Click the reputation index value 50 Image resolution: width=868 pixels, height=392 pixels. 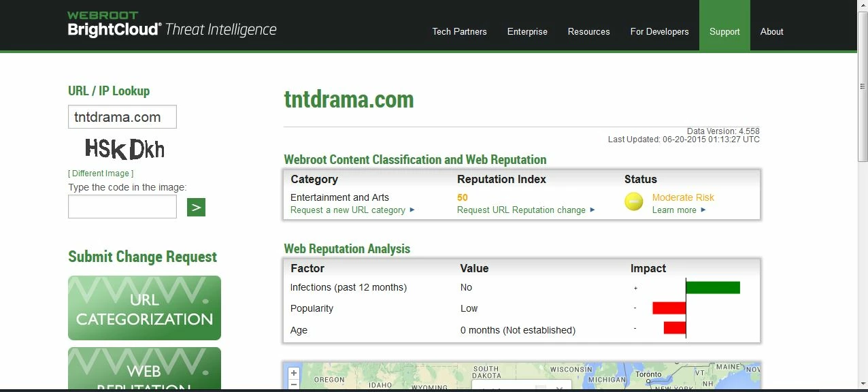(x=463, y=197)
